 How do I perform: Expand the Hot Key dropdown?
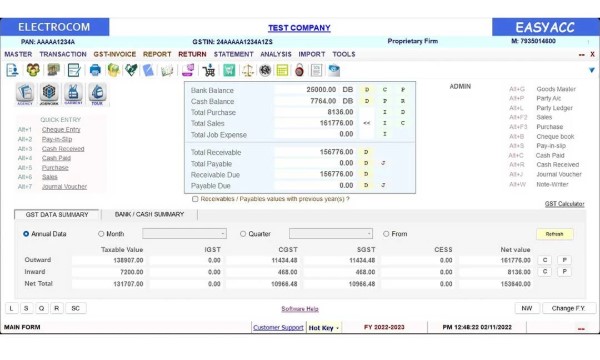(338, 328)
